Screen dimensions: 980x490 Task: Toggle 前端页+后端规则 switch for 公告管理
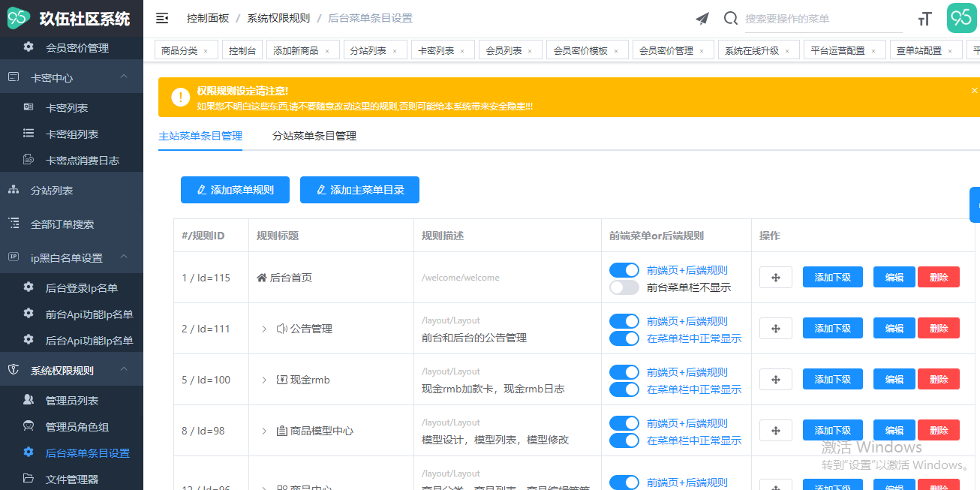624,321
